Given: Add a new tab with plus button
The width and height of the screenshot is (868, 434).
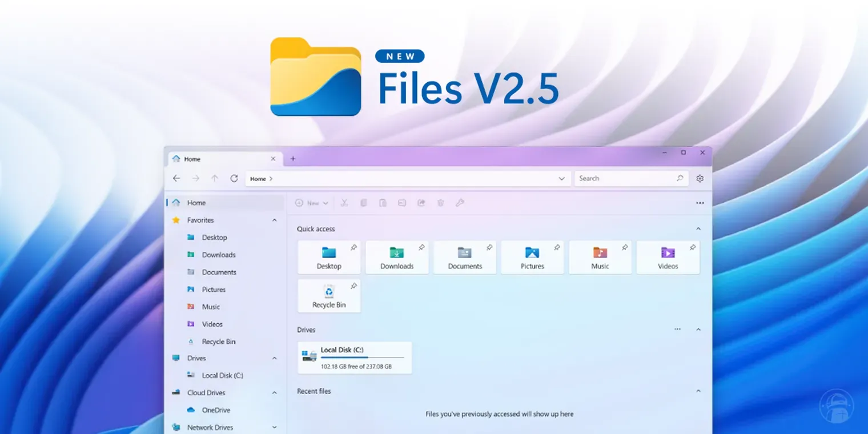Looking at the screenshot, I should tap(293, 159).
